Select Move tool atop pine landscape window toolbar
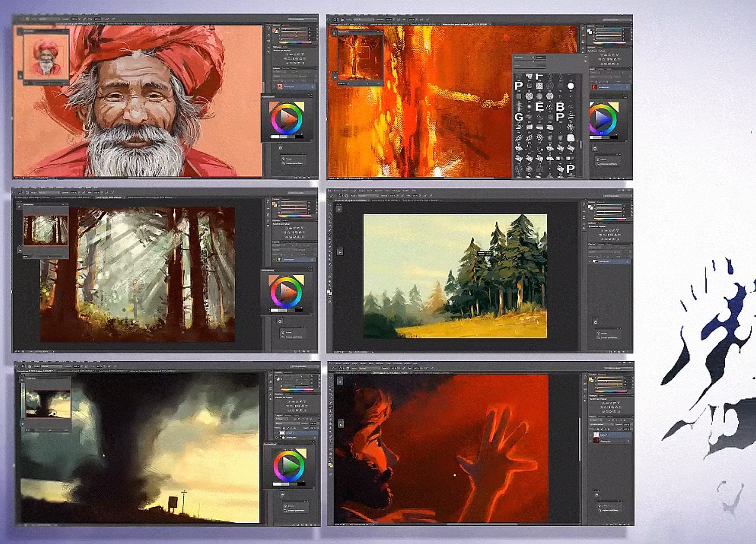The width and height of the screenshot is (756, 544). click(x=330, y=204)
